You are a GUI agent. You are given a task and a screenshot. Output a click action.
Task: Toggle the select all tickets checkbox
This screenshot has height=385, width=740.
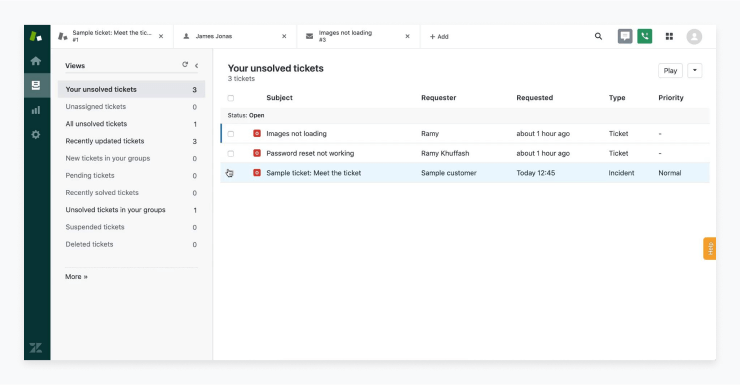231,98
